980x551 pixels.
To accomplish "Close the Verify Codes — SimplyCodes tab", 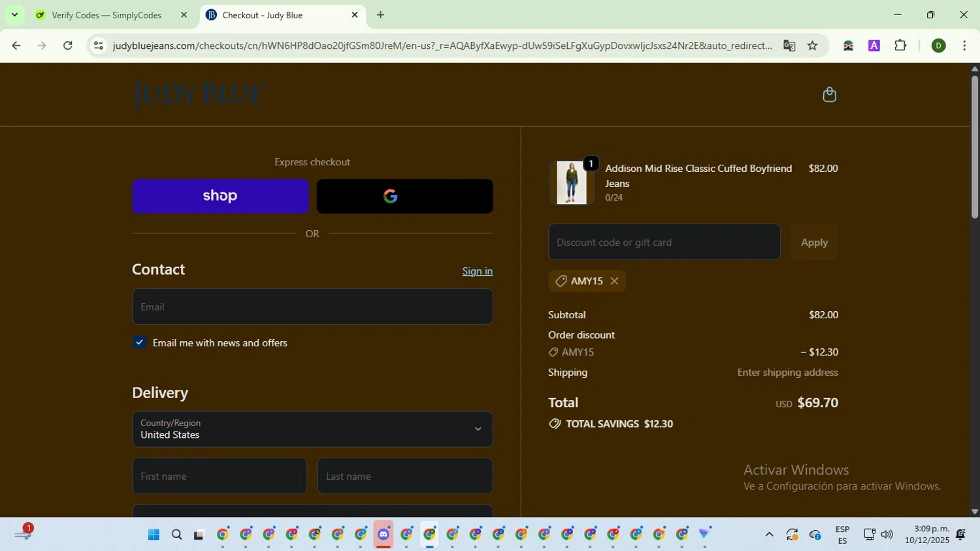I will (184, 15).
